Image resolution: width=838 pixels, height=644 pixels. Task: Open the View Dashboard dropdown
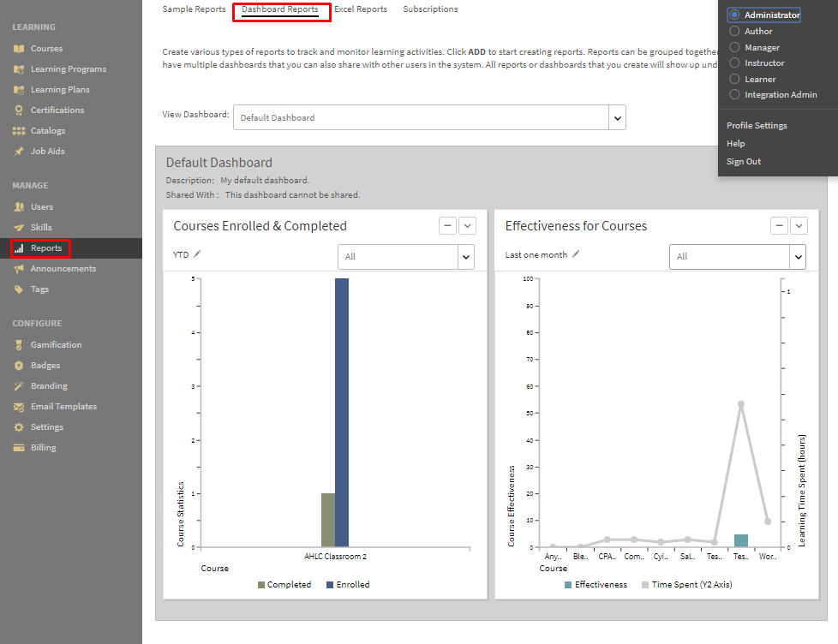point(617,118)
